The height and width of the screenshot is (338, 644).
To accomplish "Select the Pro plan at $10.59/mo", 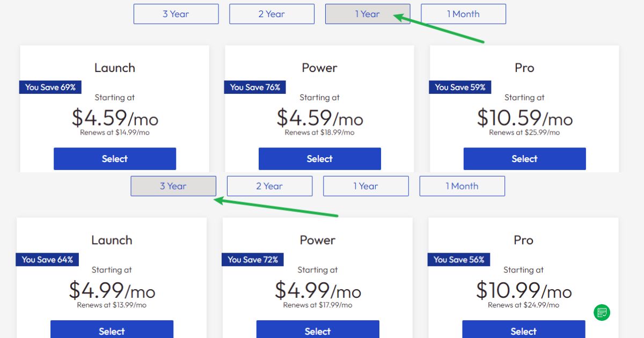I will pos(524,158).
